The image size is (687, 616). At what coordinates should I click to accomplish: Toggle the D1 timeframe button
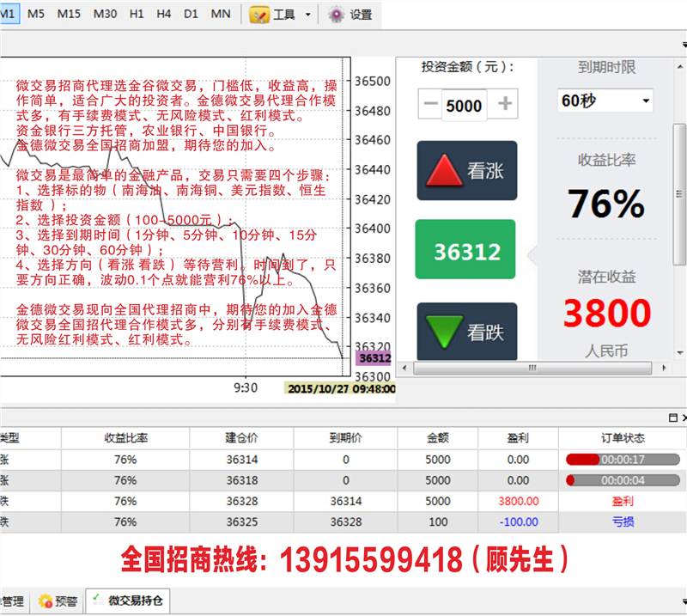click(191, 14)
